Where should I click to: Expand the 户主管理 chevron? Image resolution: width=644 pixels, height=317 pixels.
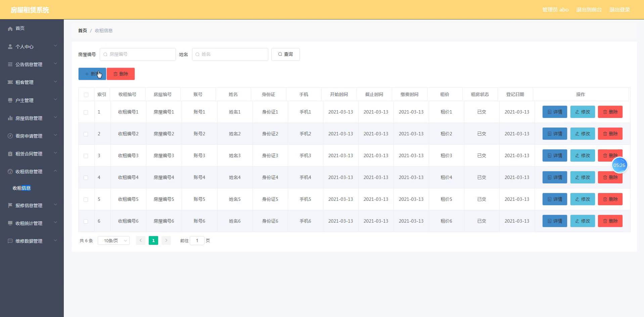coord(55,100)
